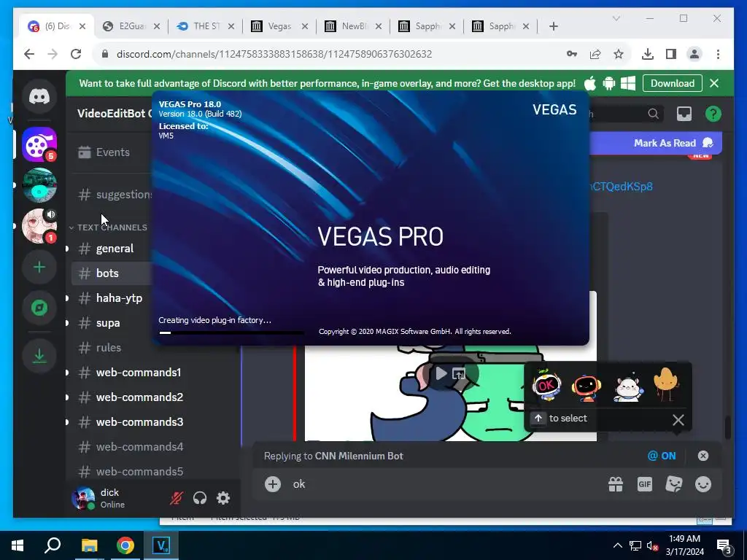Switch to THE ST browser tab
The image size is (747, 560).
click(x=205, y=26)
